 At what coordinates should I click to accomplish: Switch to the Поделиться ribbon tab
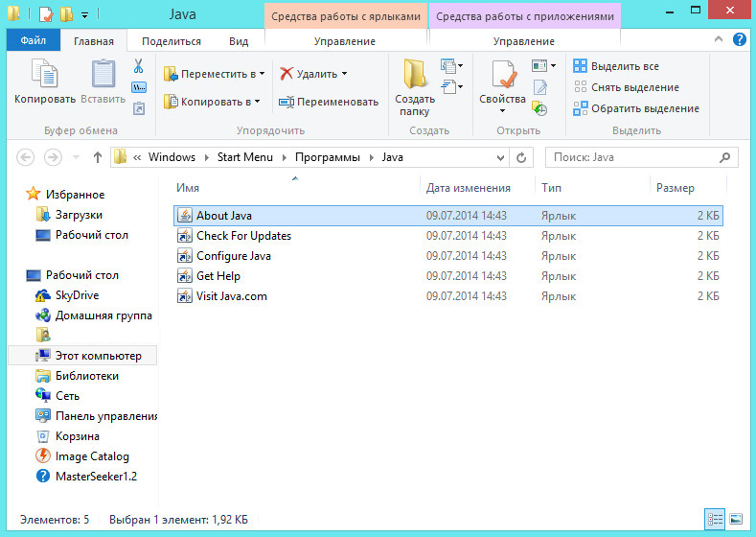[172, 41]
